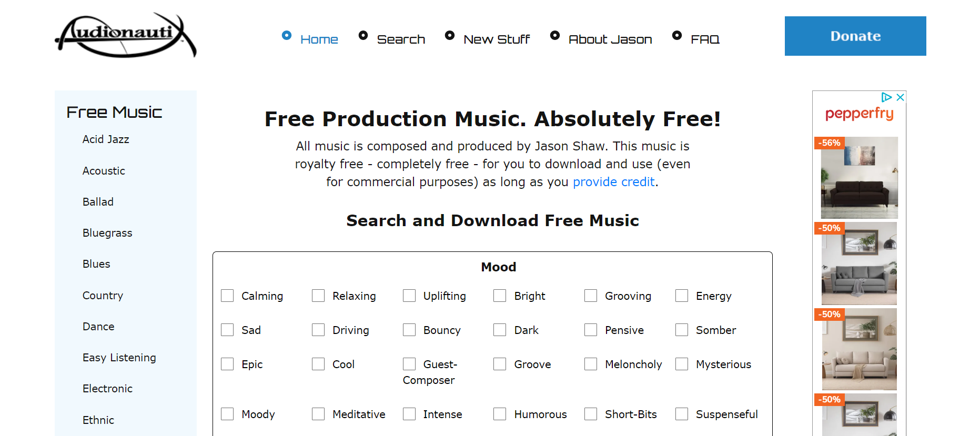This screenshot has height=436, width=980.
Task: Tick the Epic mood checkbox
Action: [x=227, y=364]
